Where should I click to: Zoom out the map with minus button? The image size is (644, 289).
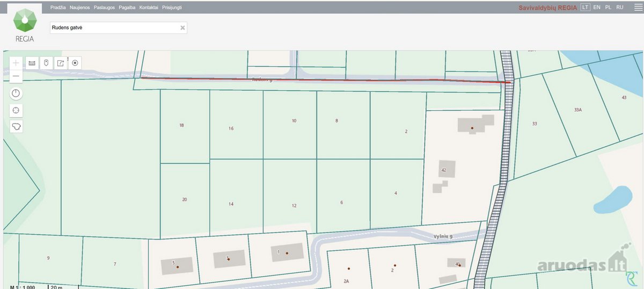16,76
